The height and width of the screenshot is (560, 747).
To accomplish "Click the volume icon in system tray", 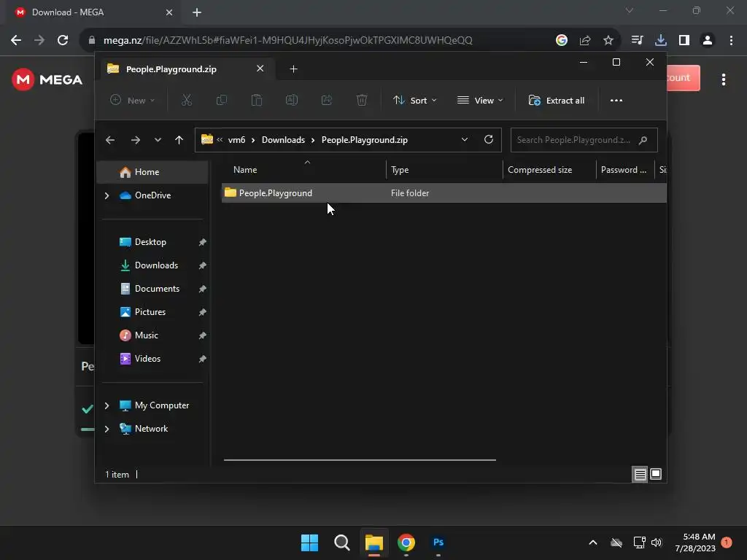I will (x=657, y=542).
